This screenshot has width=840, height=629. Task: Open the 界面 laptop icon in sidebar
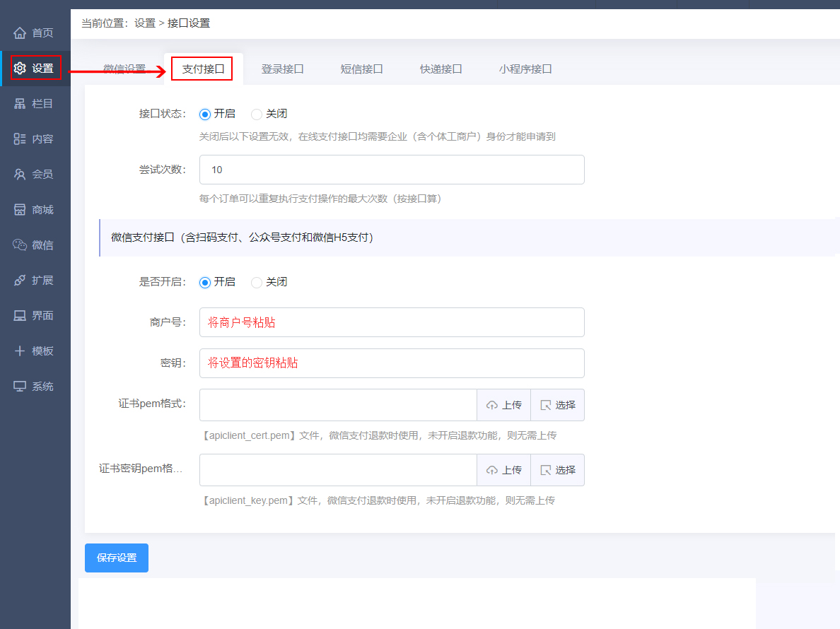tap(20, 316)
